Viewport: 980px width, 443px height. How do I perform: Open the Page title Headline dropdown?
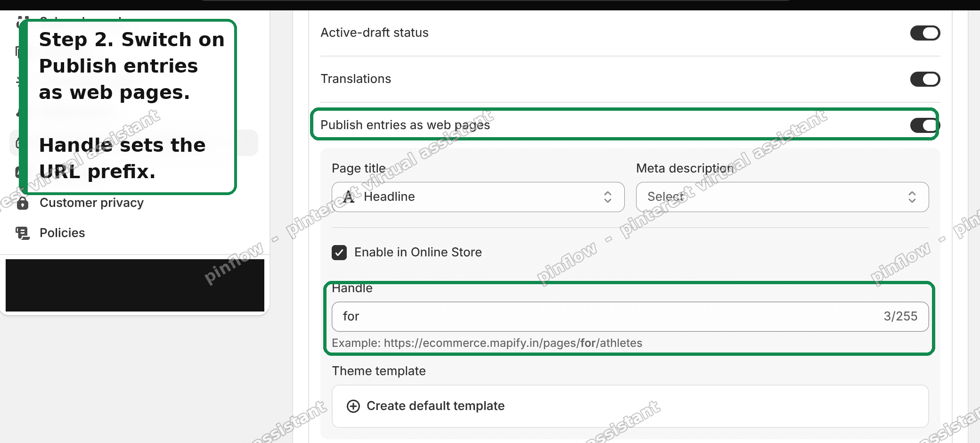(x=478, y=197)
